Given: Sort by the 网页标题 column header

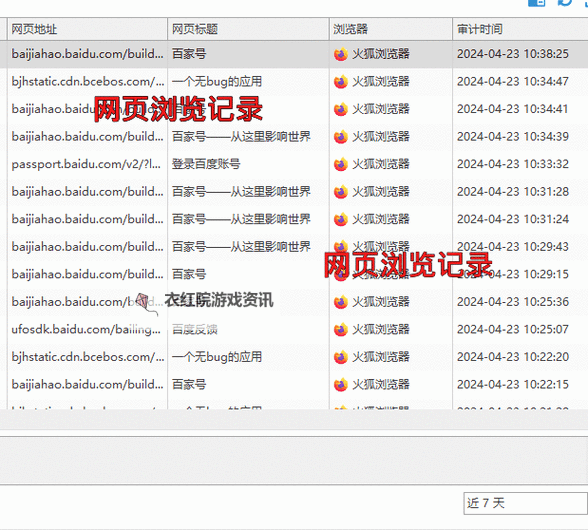Looking at the screenshot, I should (248, 29).
